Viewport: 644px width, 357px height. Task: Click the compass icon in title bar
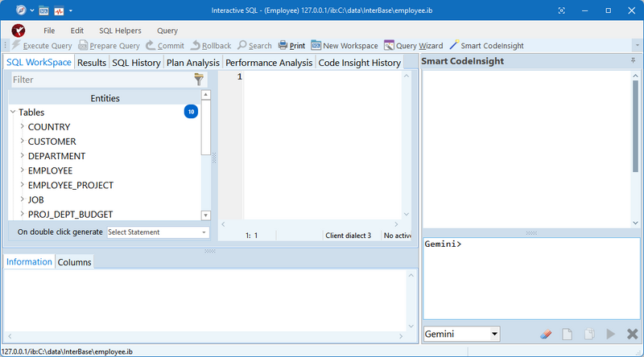pos(21,10)
